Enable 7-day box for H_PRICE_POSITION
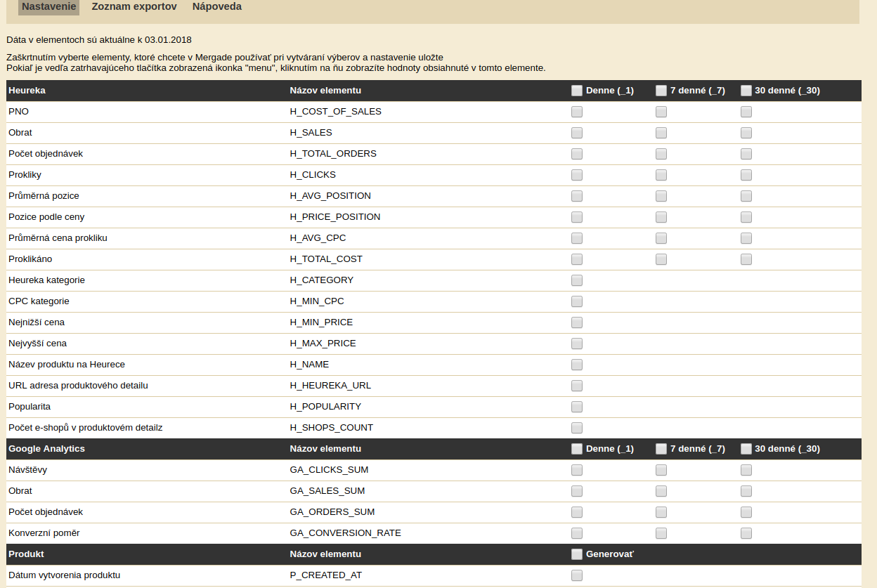 [x=661, y=217]
